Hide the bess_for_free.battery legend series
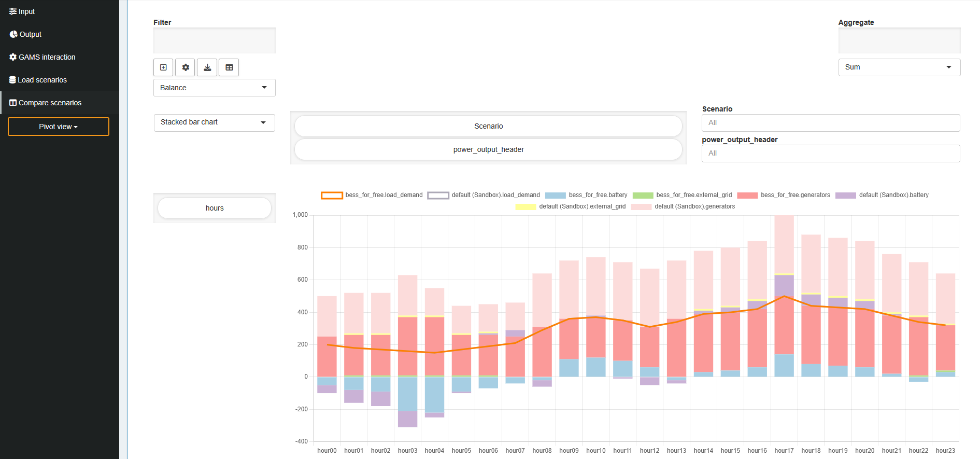 point(555,196)
